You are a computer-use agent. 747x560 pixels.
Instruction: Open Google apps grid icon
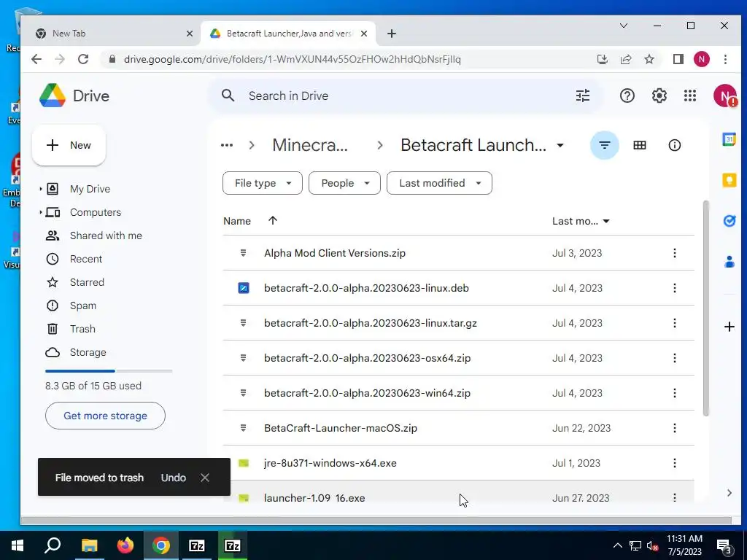coord(690,96)
